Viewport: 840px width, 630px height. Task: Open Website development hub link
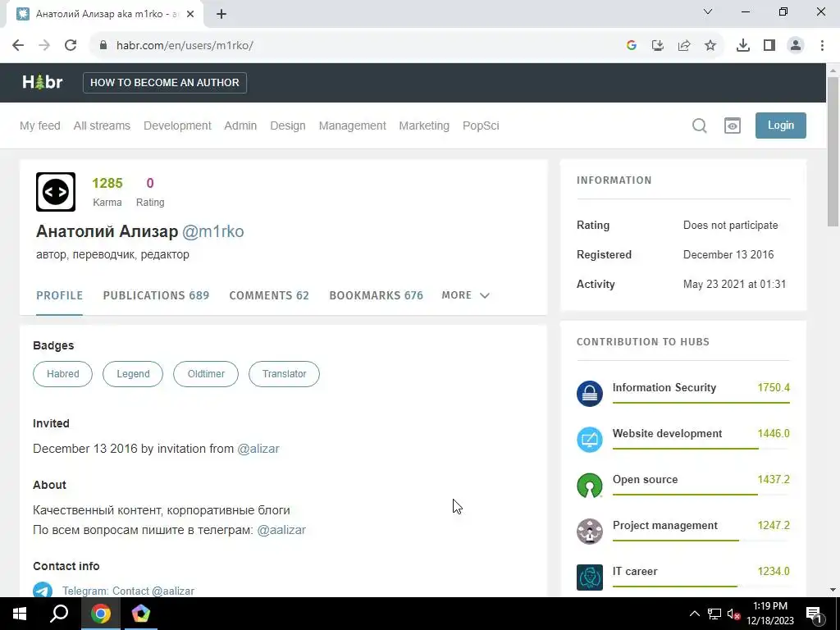point(667,433)
